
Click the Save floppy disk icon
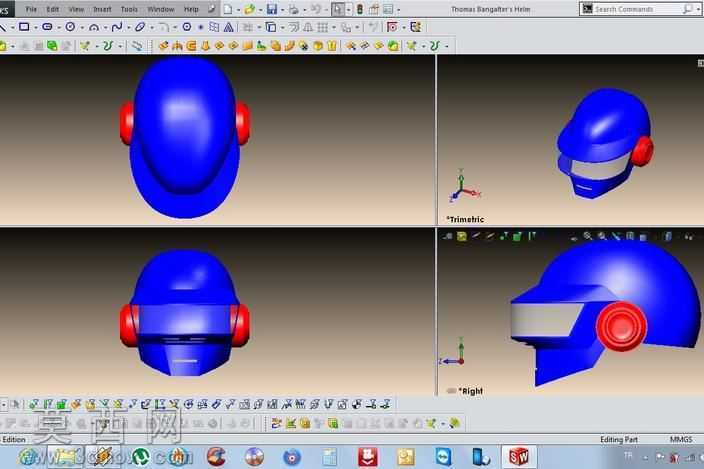pos(272,9)
